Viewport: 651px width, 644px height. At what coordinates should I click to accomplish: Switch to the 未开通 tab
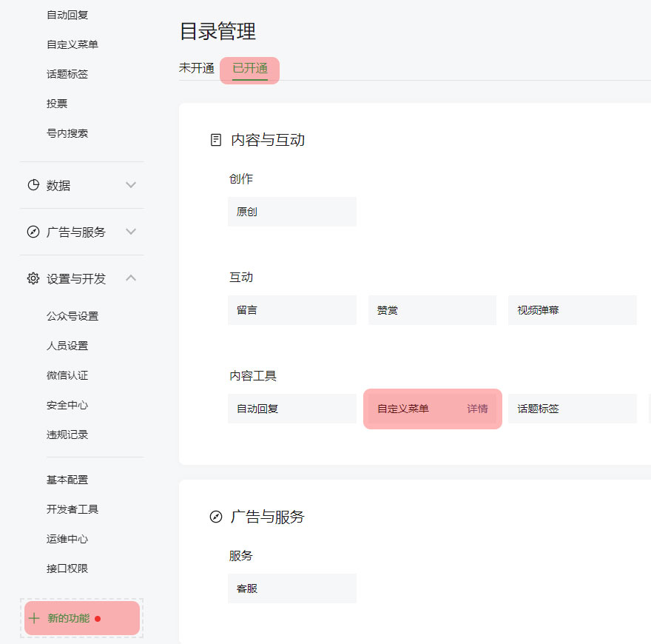coord(196,68)
